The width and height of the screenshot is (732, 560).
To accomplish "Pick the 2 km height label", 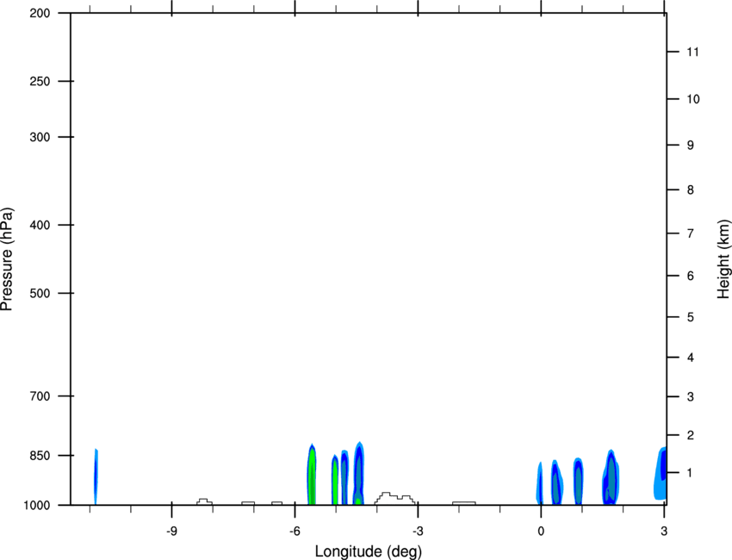I will coord(690,435).
